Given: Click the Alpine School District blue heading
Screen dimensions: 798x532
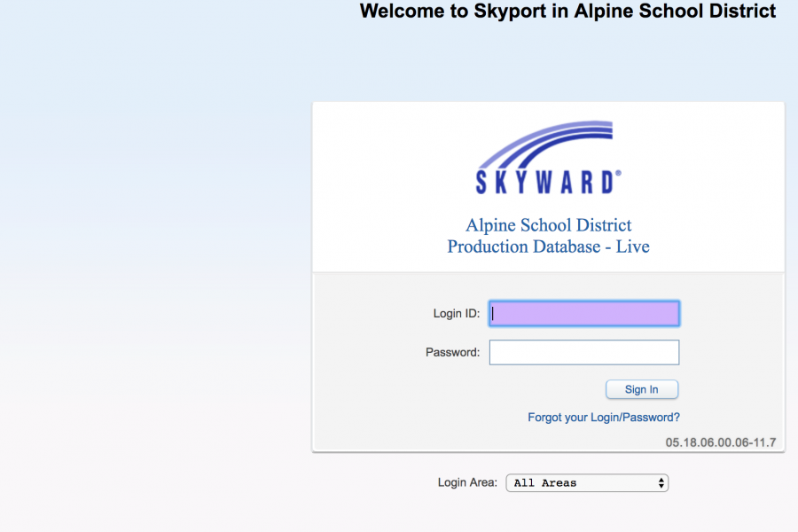Looking at the screenshot, I should [549, 225].
